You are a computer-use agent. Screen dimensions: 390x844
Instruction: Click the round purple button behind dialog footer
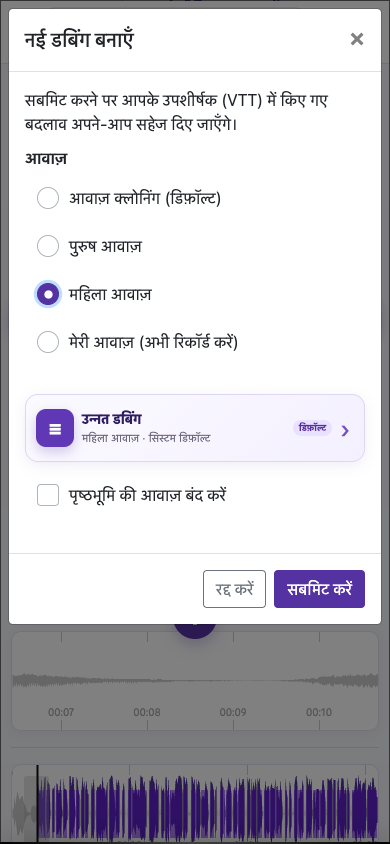pos(195,631)
